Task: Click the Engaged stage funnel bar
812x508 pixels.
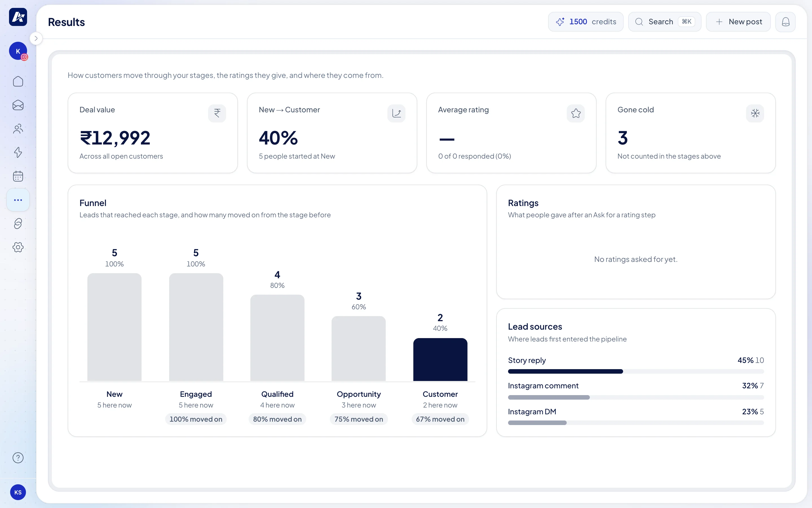Action: (196, 327)
